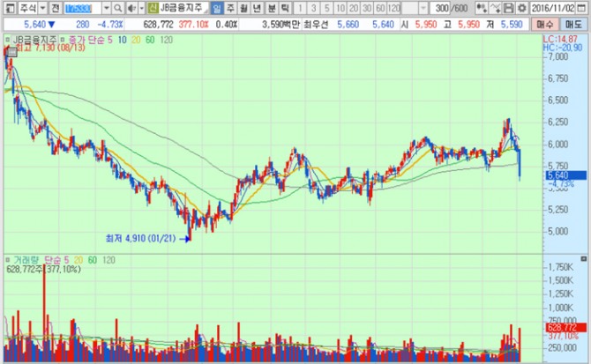Click the moving average 20 legend in price chart

point(136,40)
